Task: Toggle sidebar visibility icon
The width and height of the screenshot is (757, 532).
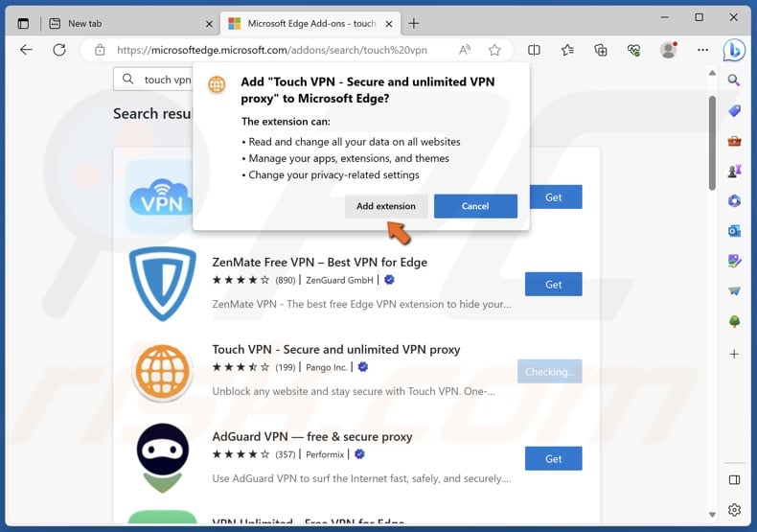Action: pyautogui.click(x=734, y=480)
